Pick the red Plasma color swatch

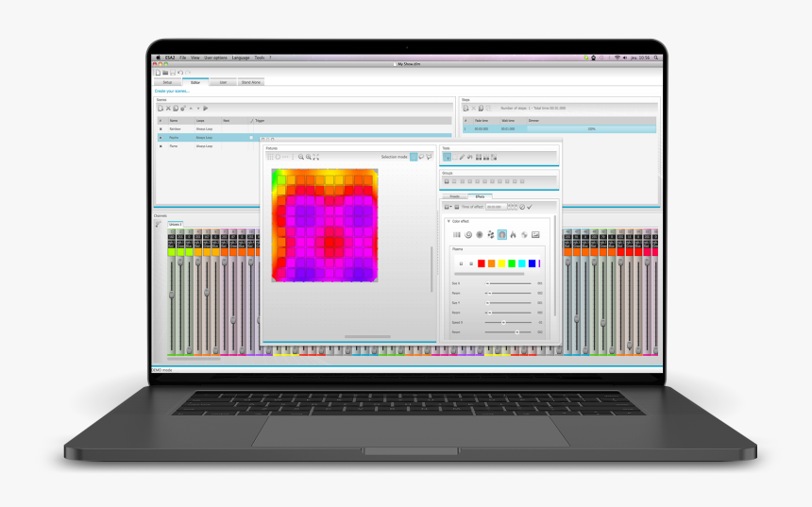tap(482, 263)
